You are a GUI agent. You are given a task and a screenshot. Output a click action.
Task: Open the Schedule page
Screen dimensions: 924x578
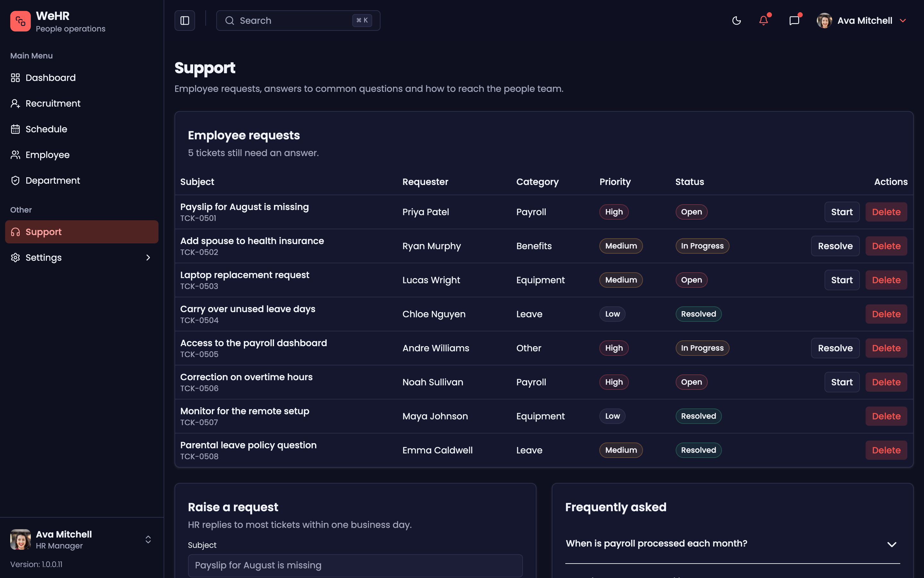[x=82, y=129]
